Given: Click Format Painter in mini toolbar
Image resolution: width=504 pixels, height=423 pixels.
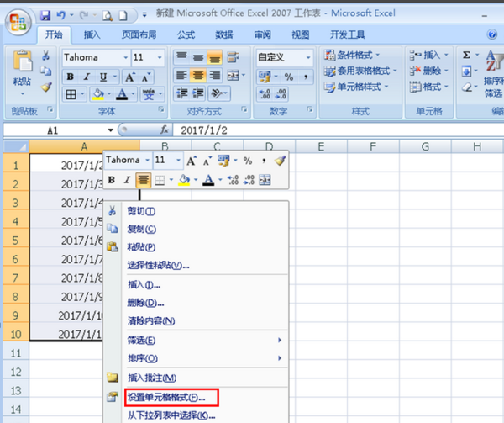Looking at the screenshot, I should (x=280, y=160).
